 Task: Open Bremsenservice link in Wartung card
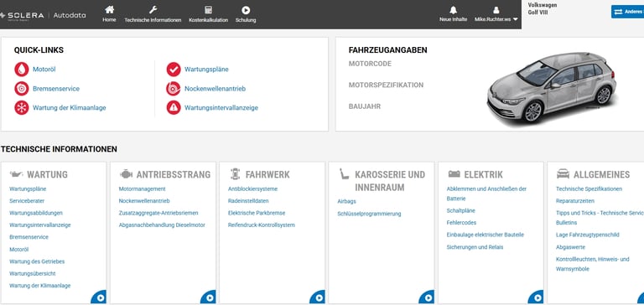click(x=29, y=237)
